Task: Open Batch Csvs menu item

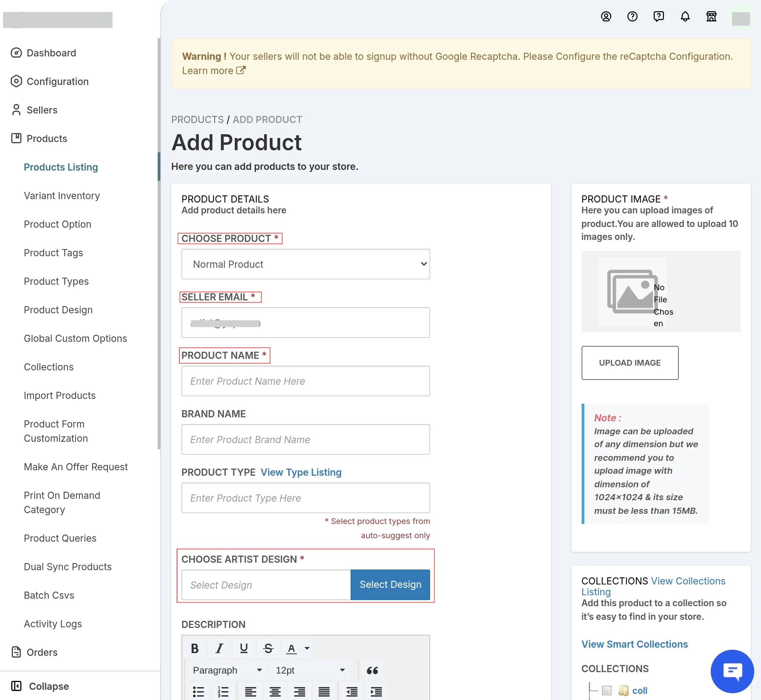Action: tap(49, 595)
